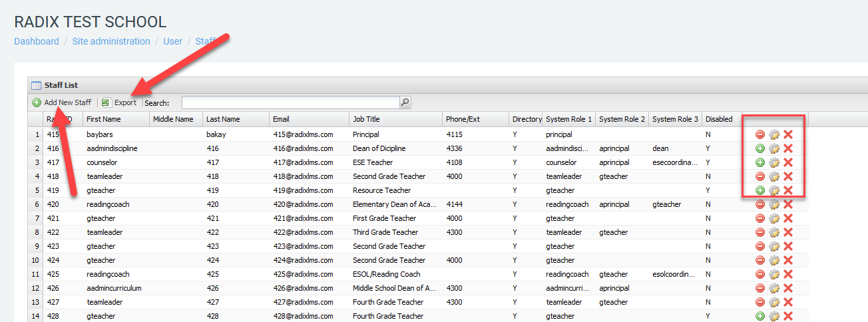Screen dimensions: 868x322
Task: Click red X for staff 428
Action: 788,316
